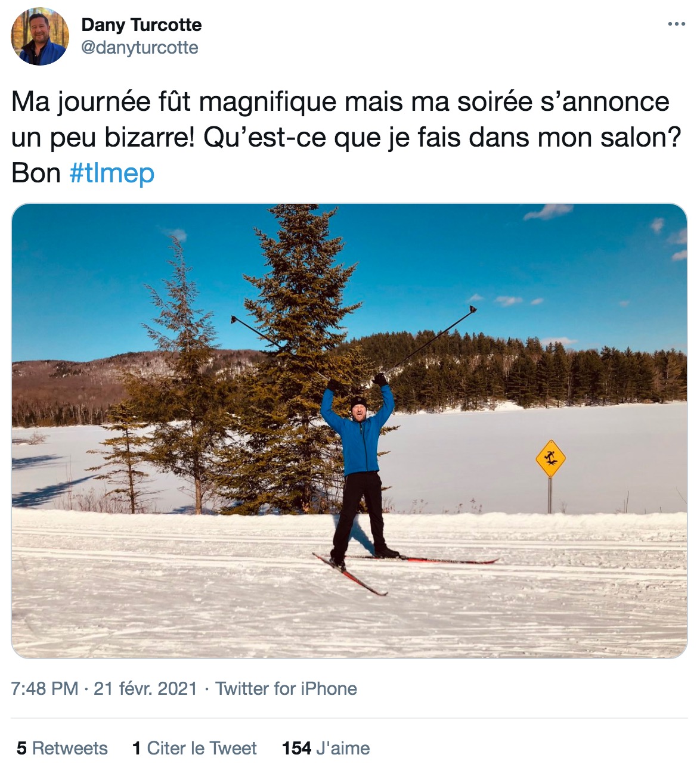This screenshot has height=764, width=700.
Task: Click Dany Turcotte's profile avatar
Action: pos(40,36)
